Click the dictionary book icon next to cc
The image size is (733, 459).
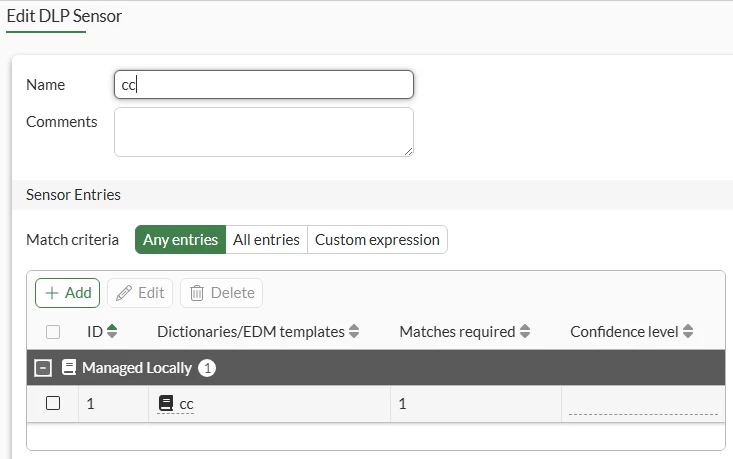tap(166, 403)
